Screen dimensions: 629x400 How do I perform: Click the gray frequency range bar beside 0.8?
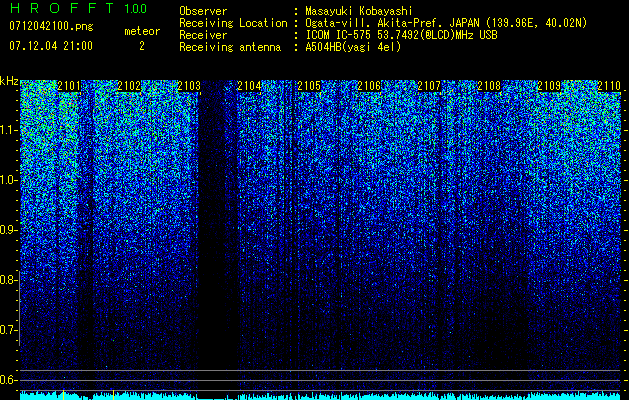pos(20,308)
